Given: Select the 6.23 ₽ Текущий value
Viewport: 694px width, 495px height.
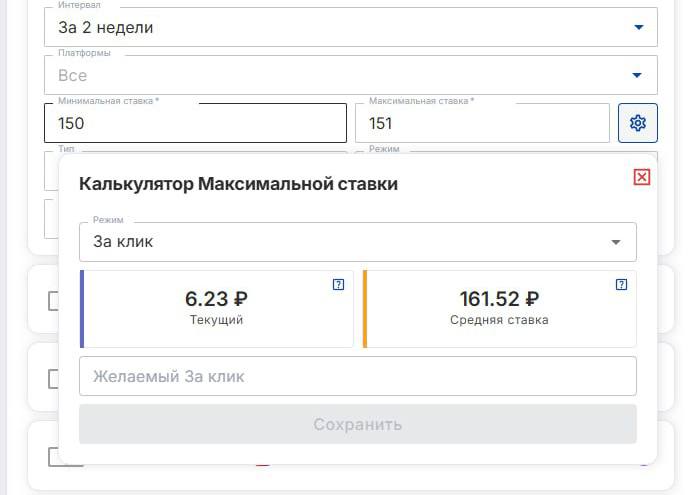Looking at the screenshot, I should point(216,298).
